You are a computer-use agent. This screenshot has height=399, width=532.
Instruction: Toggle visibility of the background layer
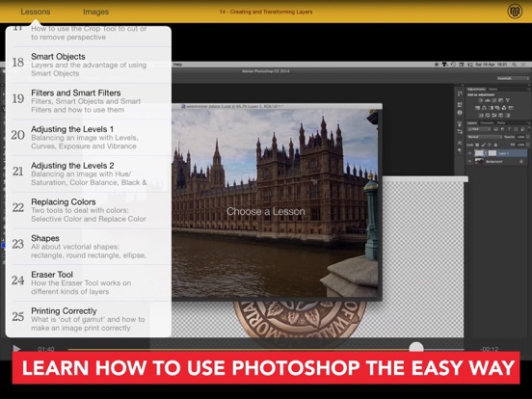click(470, 162)
